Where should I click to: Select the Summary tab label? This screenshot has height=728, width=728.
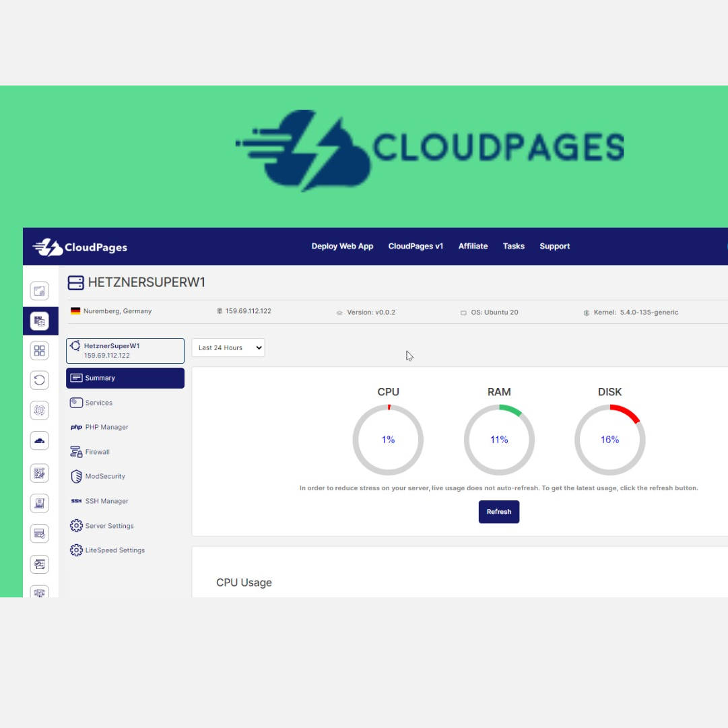point(100,378)
